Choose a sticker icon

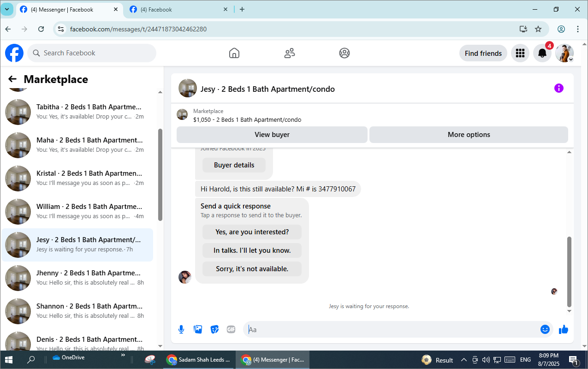click(214, 329)
